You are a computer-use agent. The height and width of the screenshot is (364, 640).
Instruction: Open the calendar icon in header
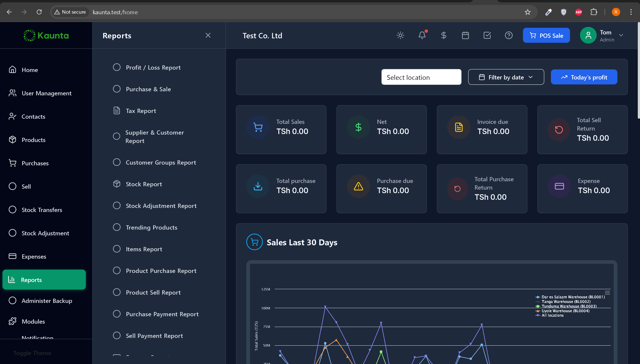[465, 35]
